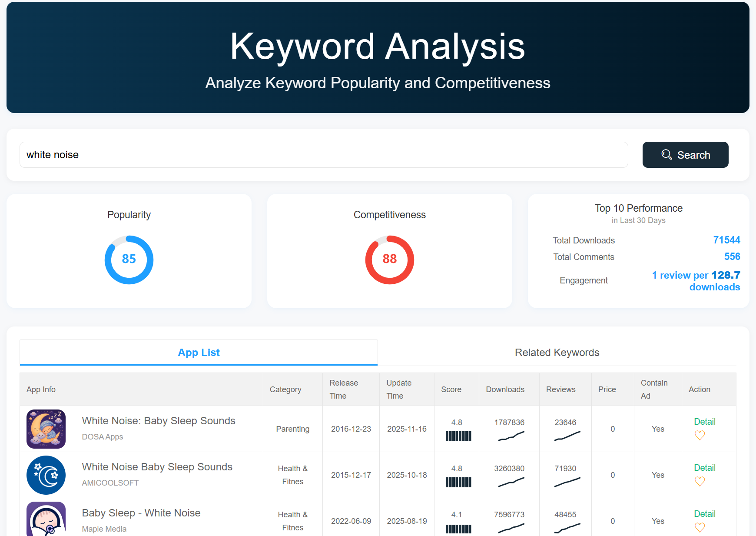Click the score bar chart for AMICOOLSOFT row
Viewport: 756px width, 536px height.
[x=458, y=482]
